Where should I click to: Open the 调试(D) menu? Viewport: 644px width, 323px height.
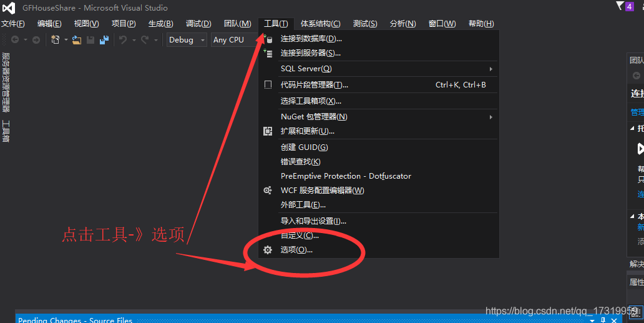pos(198,23)
